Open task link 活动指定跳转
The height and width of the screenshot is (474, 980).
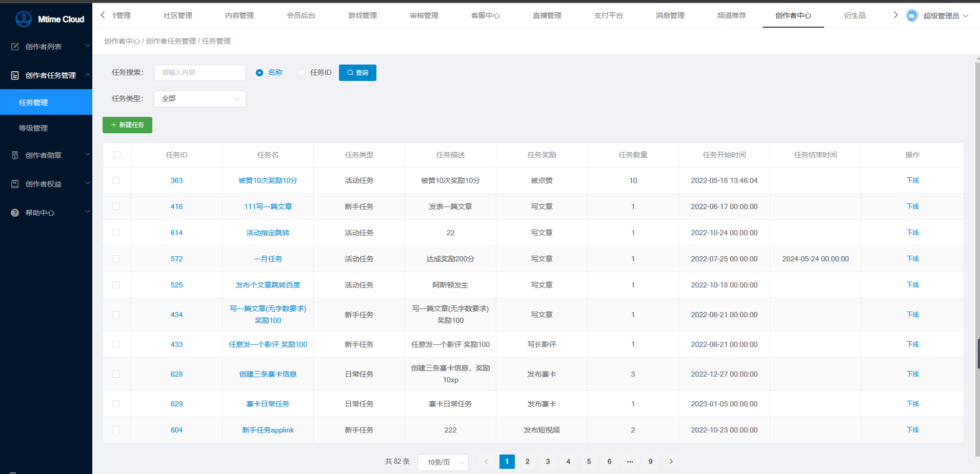pyautogui.click(x=268, y=233)
